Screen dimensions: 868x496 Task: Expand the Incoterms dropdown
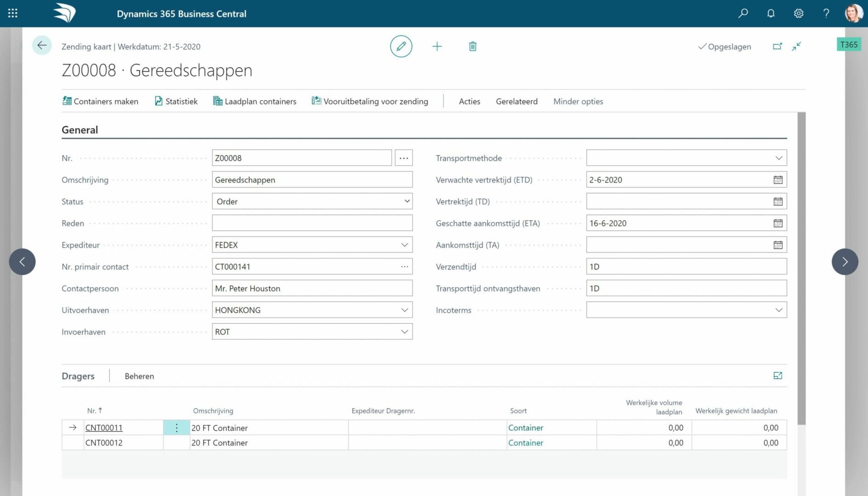[x=778, y=310]
